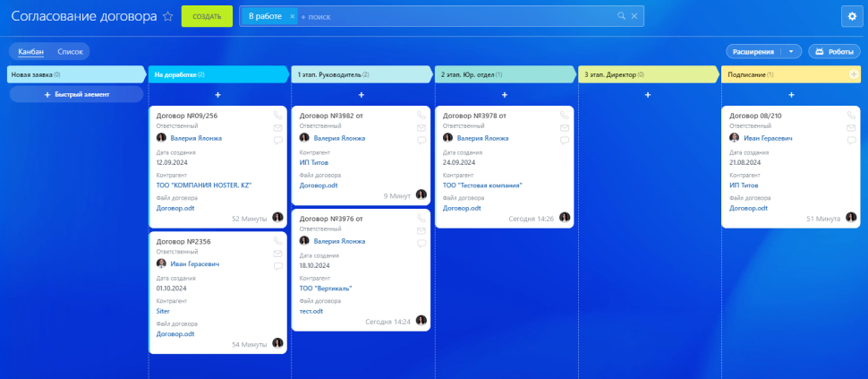Open ИП Титов on Договор №3982 card
The width and height of the screenshot is (868, 379).
[314, 163]
